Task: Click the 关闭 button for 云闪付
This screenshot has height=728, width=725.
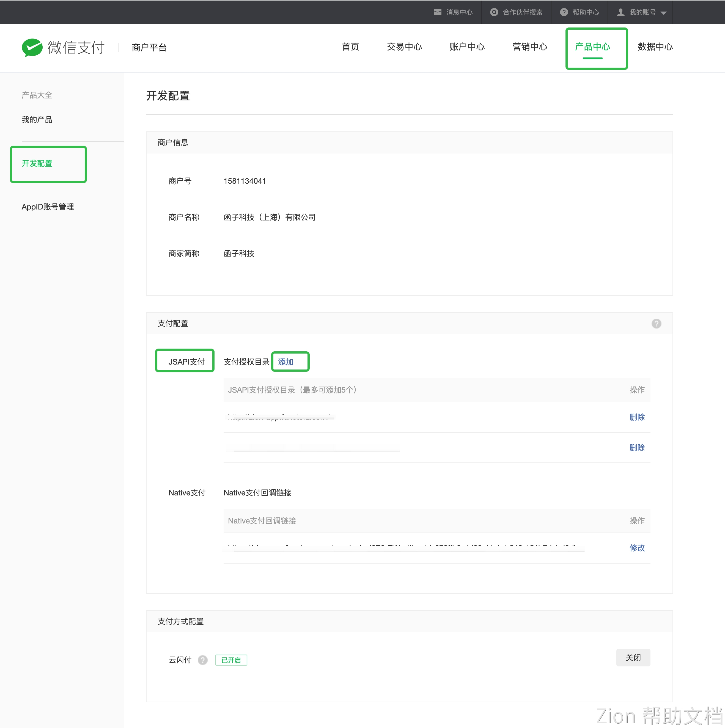Action: point(633,658)
